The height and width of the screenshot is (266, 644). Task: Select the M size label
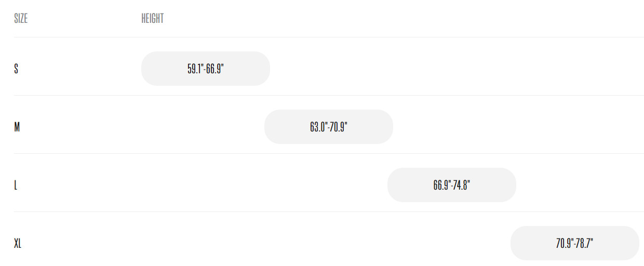17,127
